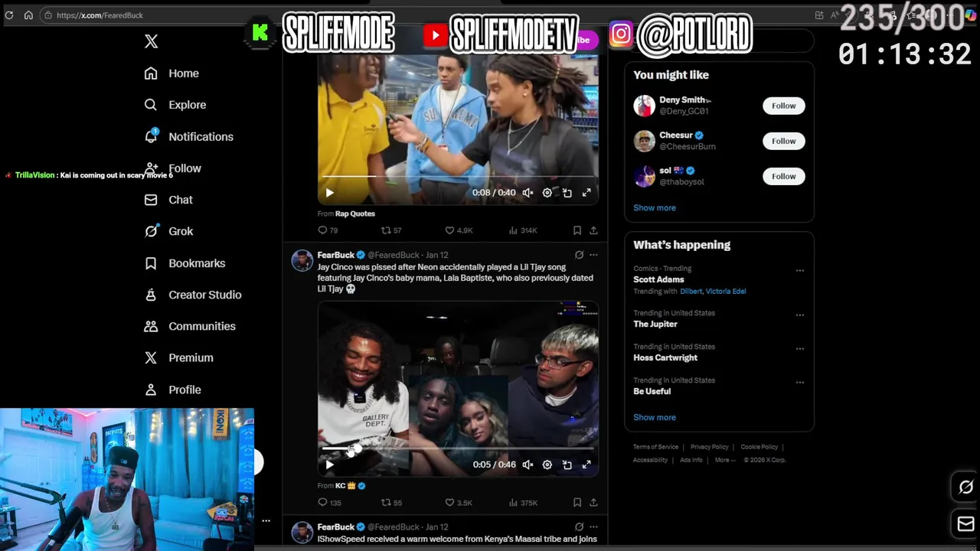980x551 pixels.
Task: Click the Explore magnifier icon
Action: coord(151,105)
